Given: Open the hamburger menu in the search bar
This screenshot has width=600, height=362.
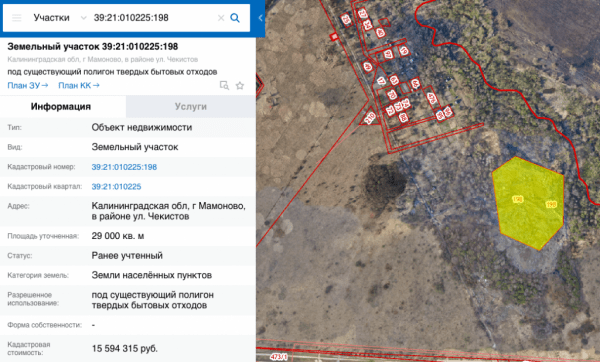Looking at the screenshot, I should click(x=16, y=18).
